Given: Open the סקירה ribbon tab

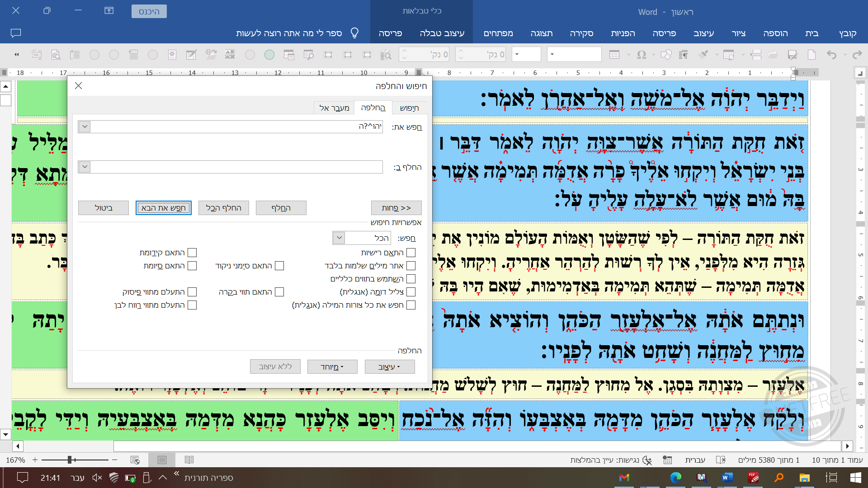Looking at the screenshot, I should click(x=581, y=33).
